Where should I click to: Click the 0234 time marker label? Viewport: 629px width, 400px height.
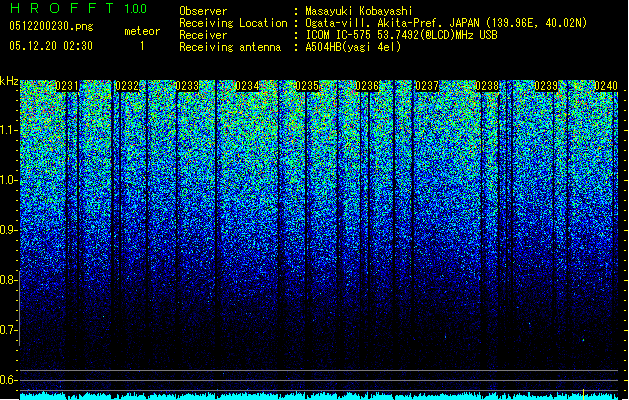(247, 86)
